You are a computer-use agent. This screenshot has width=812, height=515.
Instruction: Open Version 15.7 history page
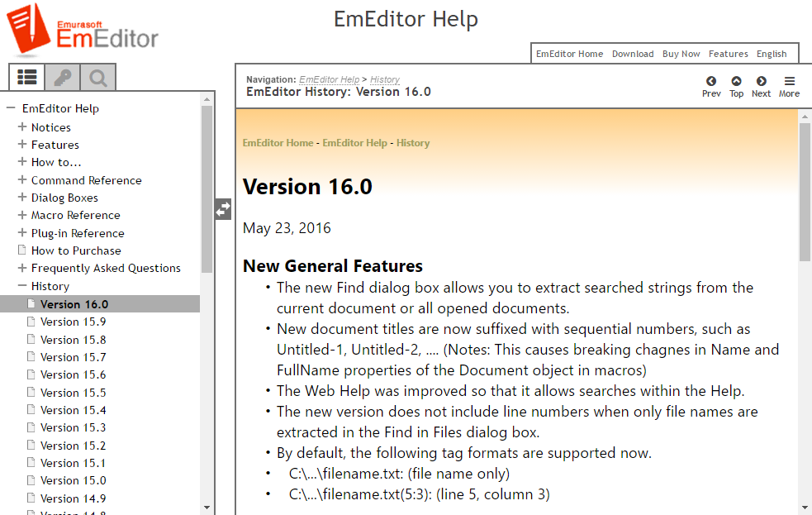(x=73, y=357)
